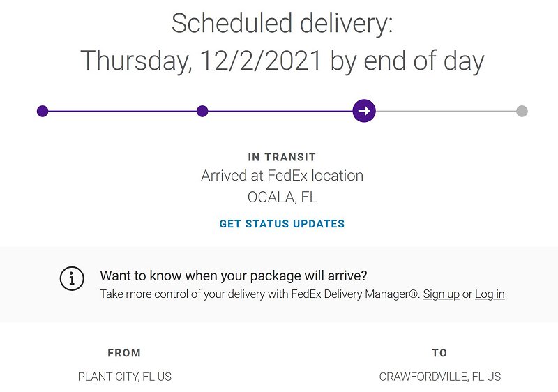Click the purple completed progress line
This screenshot has height=392, width=558.
click(x=197, y=112)
